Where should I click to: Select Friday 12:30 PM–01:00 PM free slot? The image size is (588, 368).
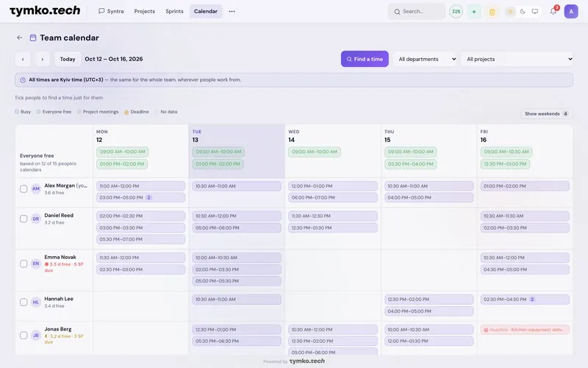(505, 163)
